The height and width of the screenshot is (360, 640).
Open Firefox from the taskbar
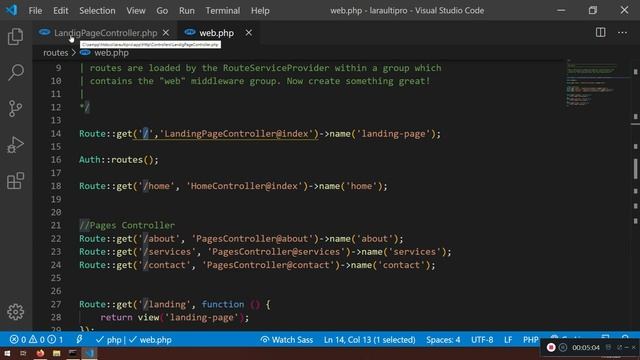pyautogui.click(x=40, y=353)
